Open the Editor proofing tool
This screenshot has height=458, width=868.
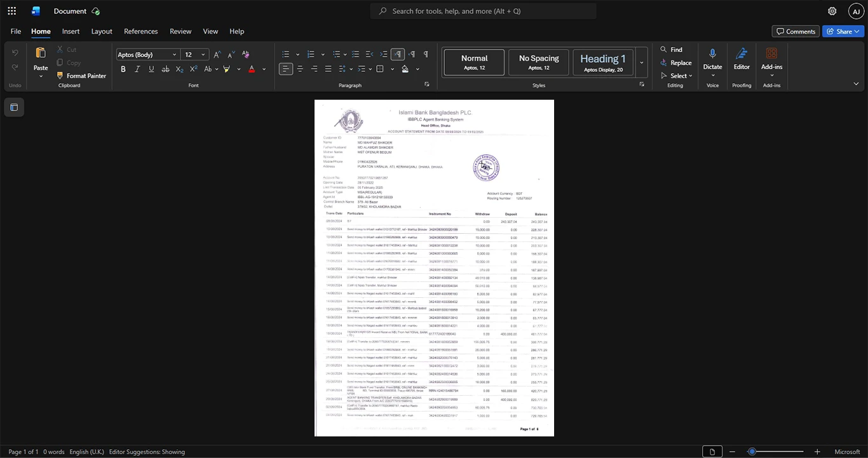tap(742, 60)
